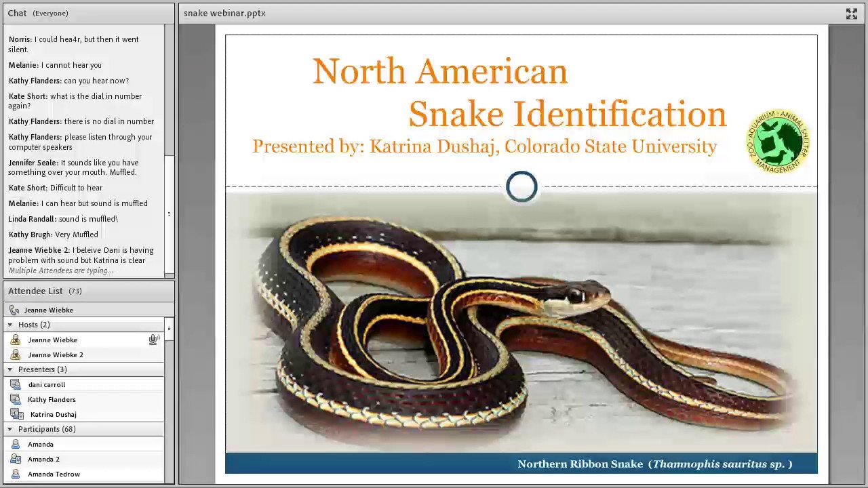
Task: Click the presenter icon for dani carroll
Action: point(16,384)
